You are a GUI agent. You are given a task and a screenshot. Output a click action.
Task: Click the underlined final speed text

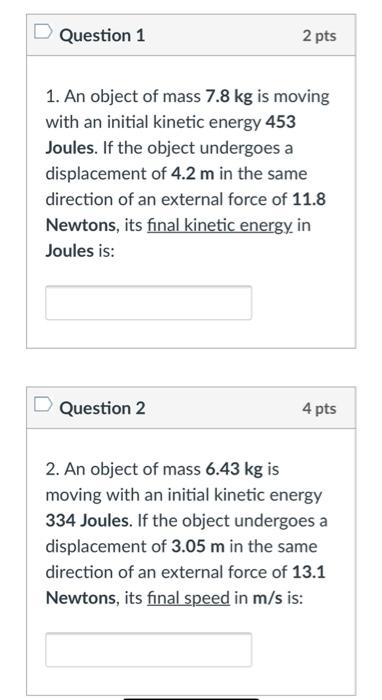coord(188,598)
